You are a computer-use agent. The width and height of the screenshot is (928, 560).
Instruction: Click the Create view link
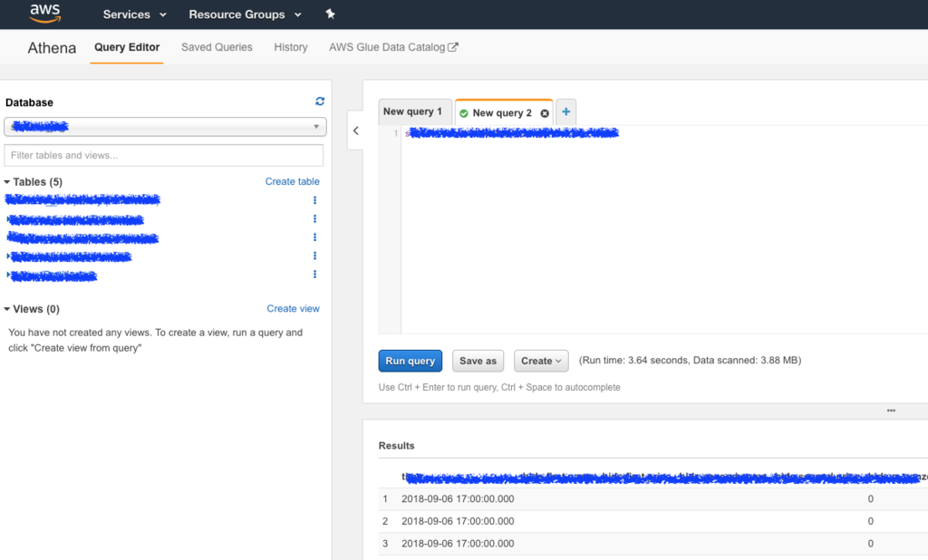293,309
